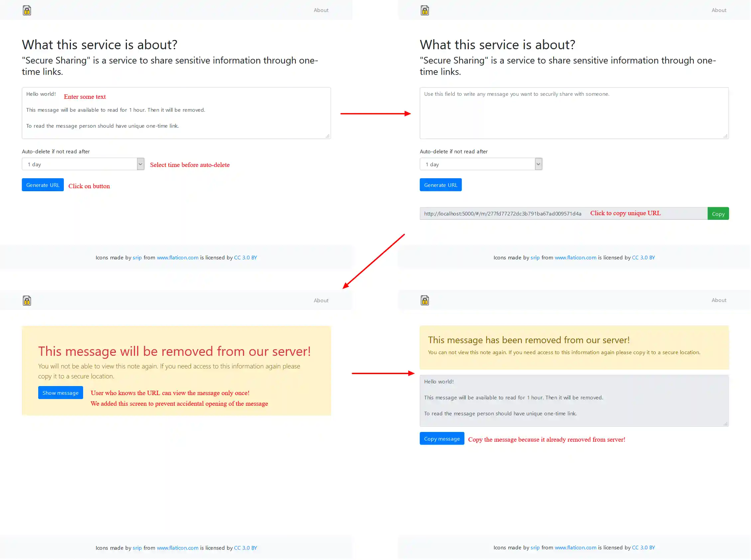Screen dimensions: 751x560
Task: Grab resize handle of the empty placeholder textarea
Action: click(725, 136)
